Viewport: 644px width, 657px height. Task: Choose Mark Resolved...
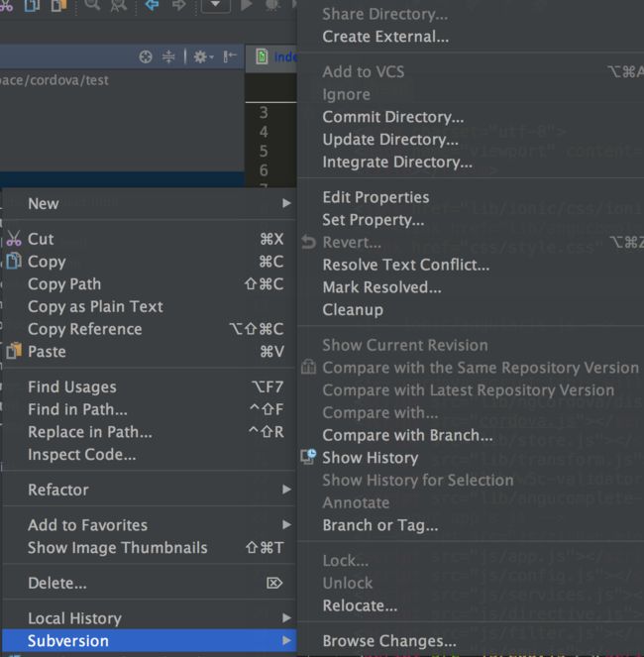[471, 287]
